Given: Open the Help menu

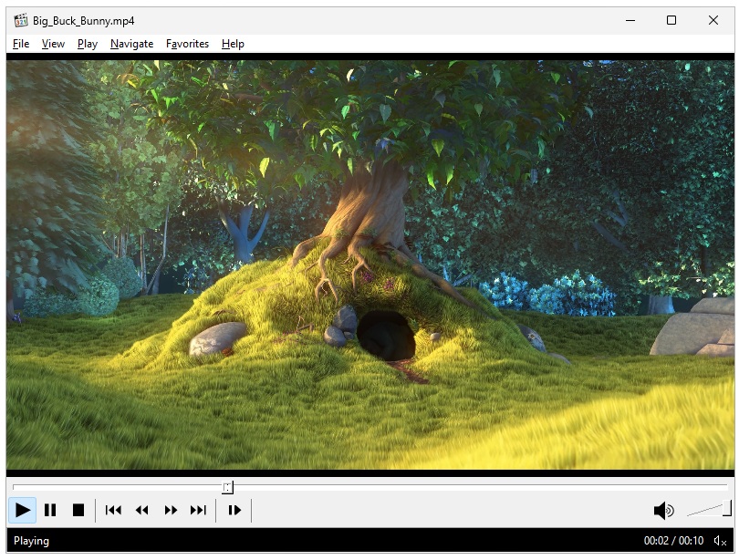Looking at the screenshot, I should [x=233, y=44].
